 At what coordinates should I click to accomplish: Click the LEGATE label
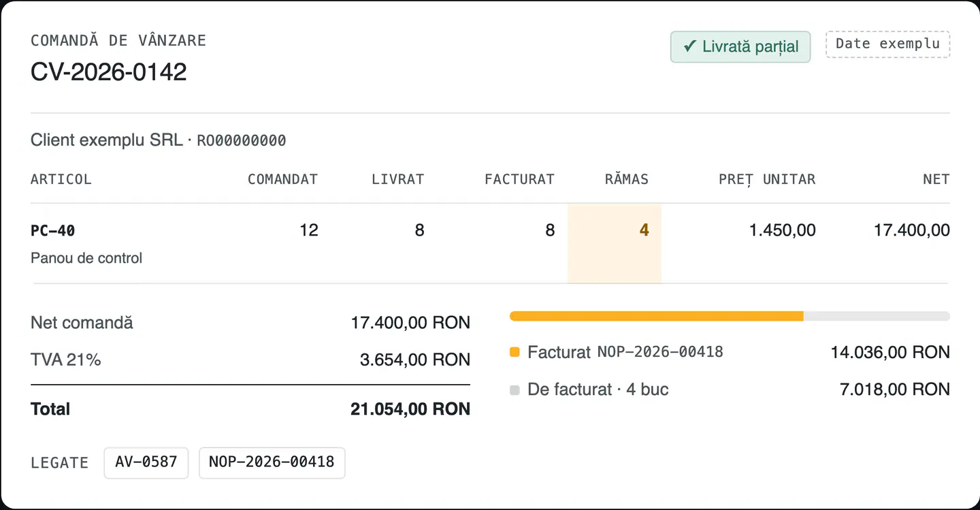point(60,463)
